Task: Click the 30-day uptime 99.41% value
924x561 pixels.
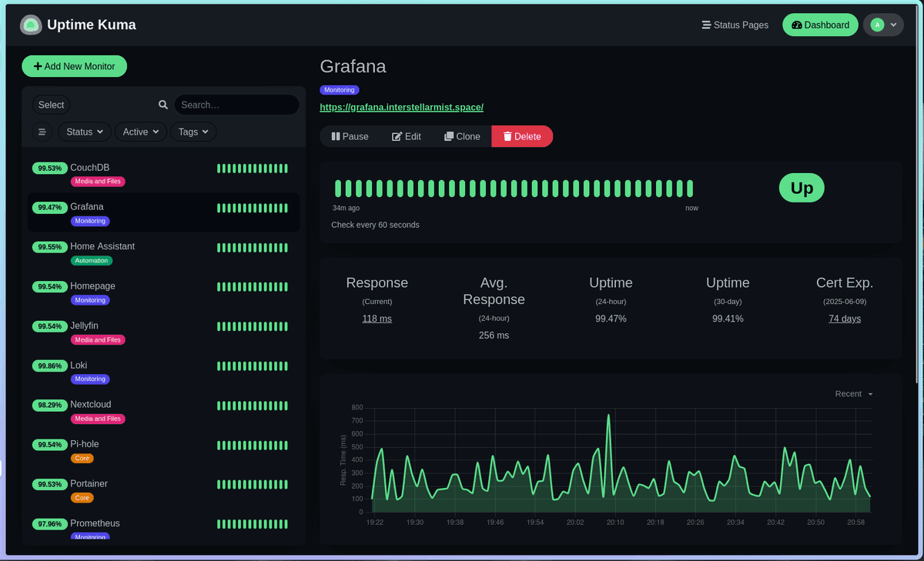Action: 728,319
